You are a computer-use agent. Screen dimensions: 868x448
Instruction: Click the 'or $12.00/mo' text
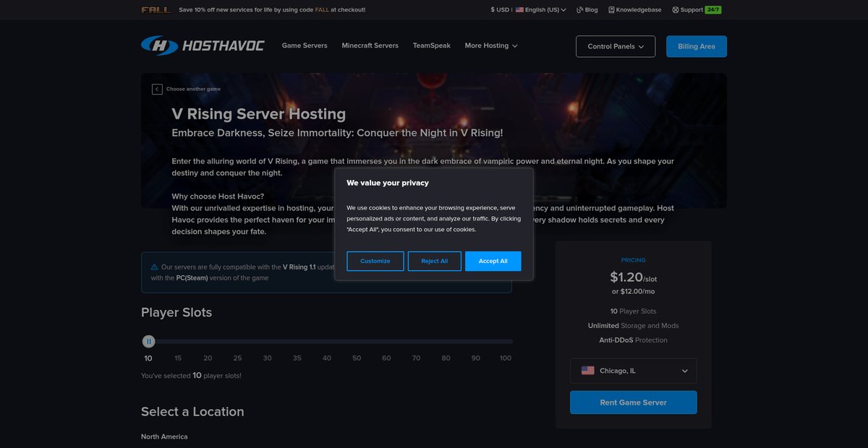(x=634, y=292)
